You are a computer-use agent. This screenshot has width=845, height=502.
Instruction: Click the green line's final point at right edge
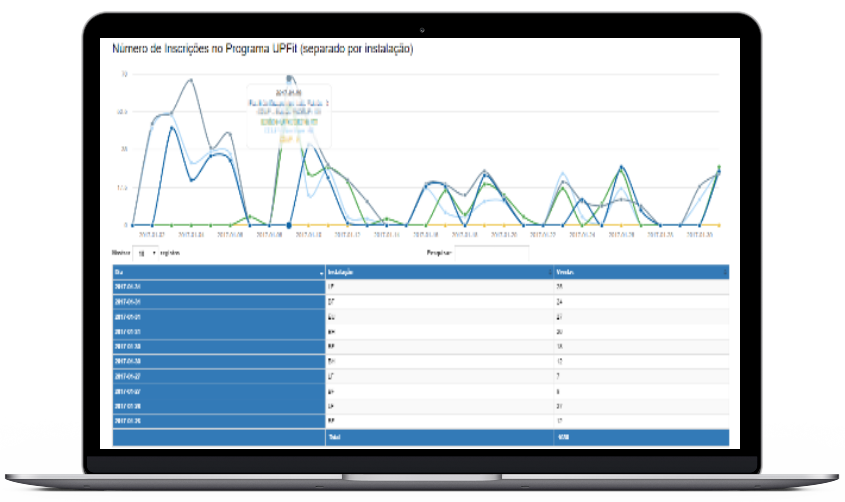pyautogui.click(x=719, y=168)
